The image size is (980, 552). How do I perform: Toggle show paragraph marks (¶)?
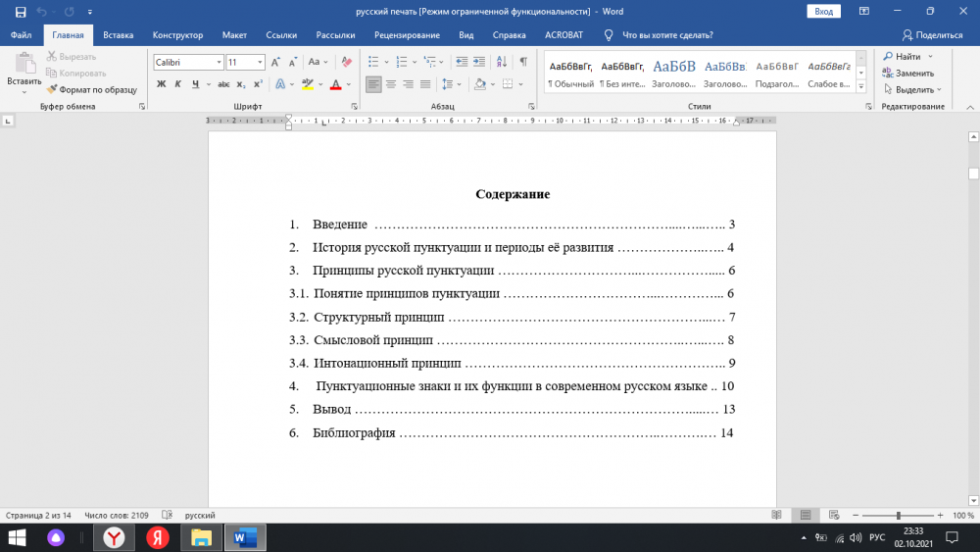[523, 62]
